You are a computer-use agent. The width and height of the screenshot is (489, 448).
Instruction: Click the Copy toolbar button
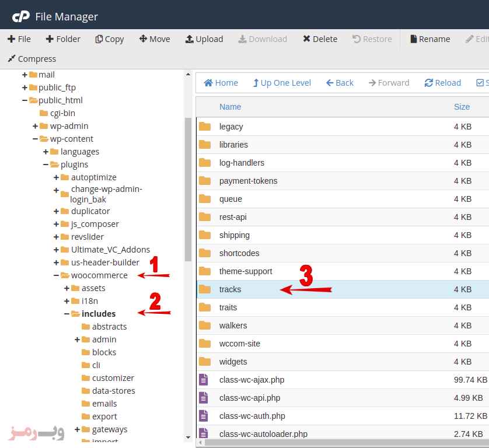point(110,39)
